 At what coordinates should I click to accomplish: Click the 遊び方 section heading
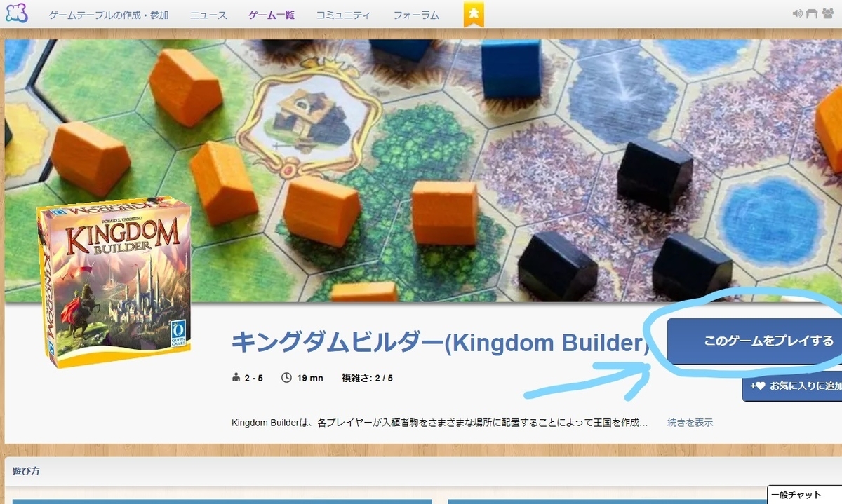26,471
